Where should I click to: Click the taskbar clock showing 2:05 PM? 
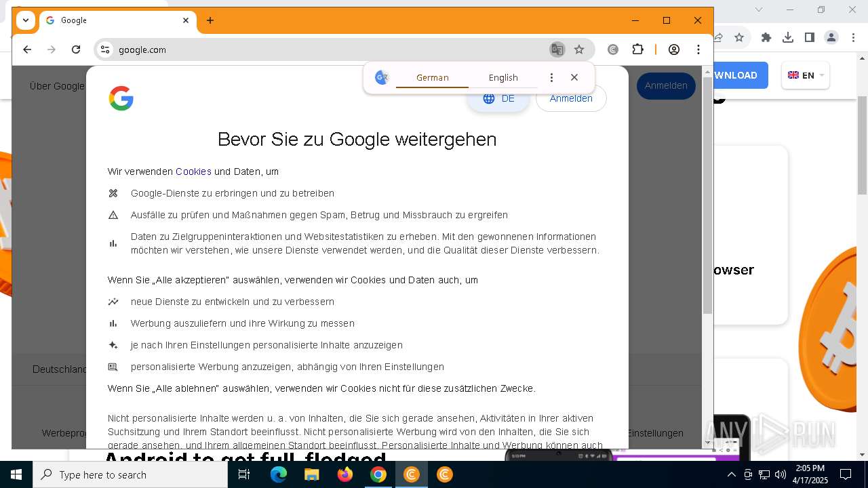coord(810,474)
